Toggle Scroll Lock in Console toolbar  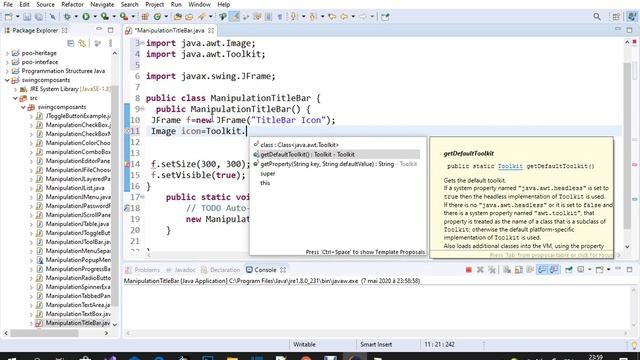pyautogui.click(x=519, y=270)
